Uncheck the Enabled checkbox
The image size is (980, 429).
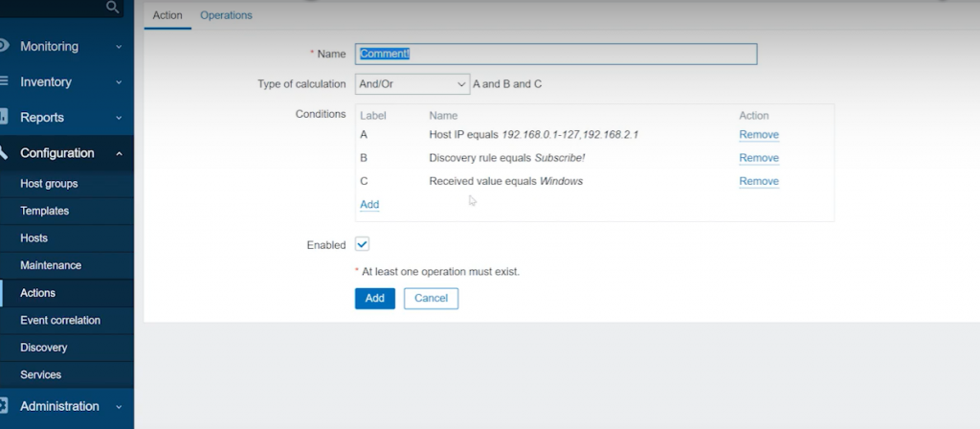point(362,245)
